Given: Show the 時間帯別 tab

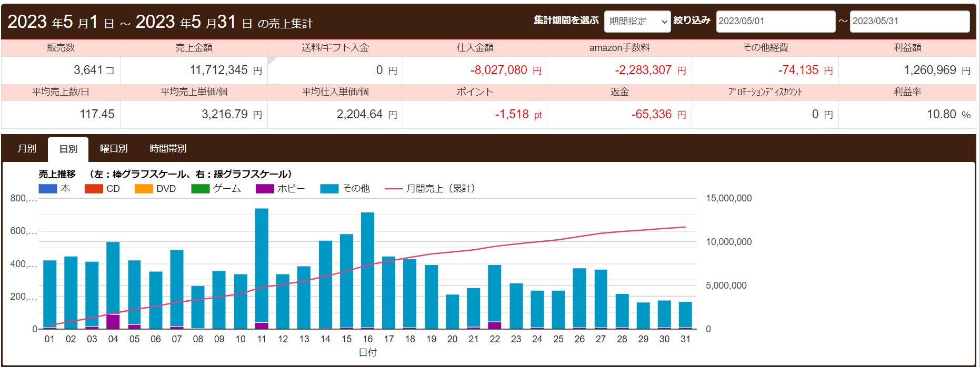Looking at the screenshot, I should (x=168, y=149).
